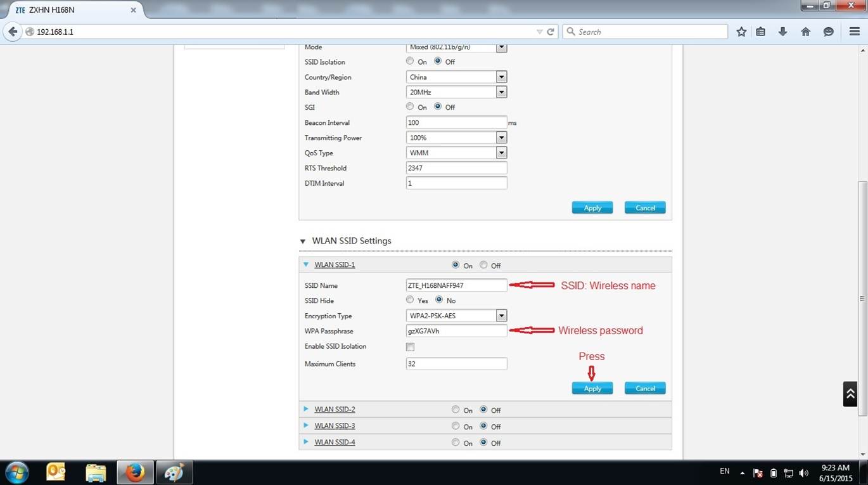The height and width of the screenshot is (485, 868).
Task: Turn SGI On
Action: point(410,107)
